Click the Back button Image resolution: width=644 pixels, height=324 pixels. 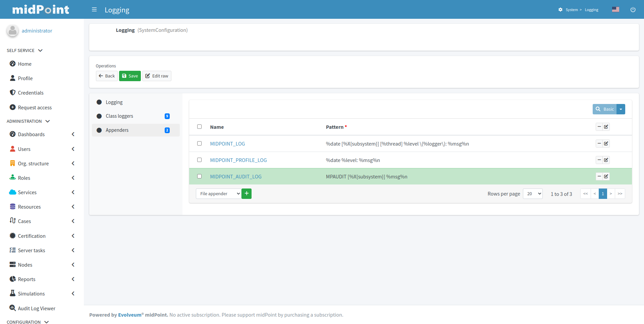tap(107, 76)
